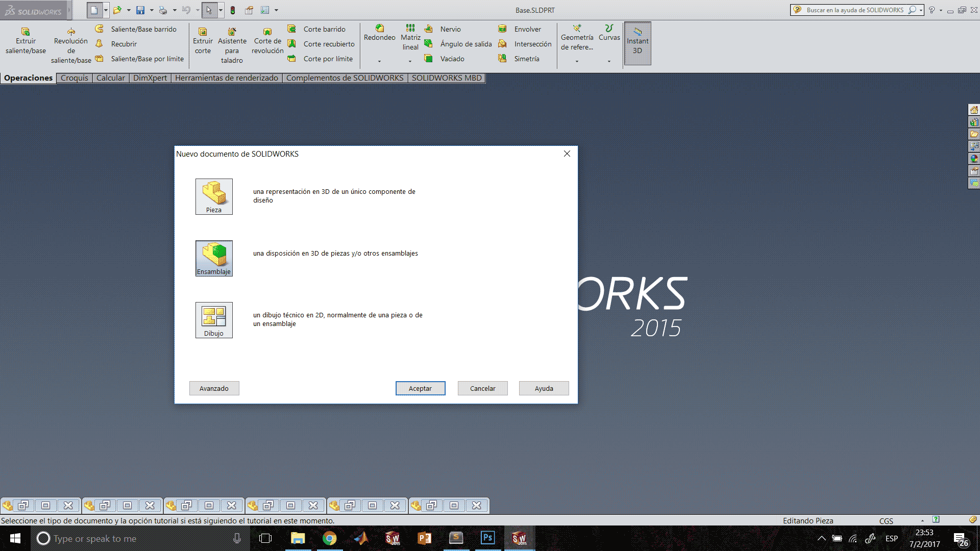
Task: Open SOLIDWORKS Forum chat-bubble pane
Action: pyautogui.click(x=974, y=183)
